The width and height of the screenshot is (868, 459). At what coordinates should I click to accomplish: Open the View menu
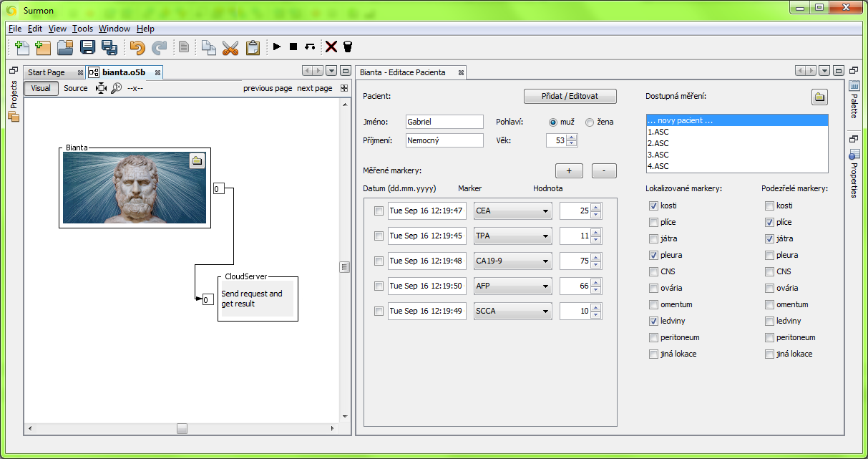pos(57,29)
